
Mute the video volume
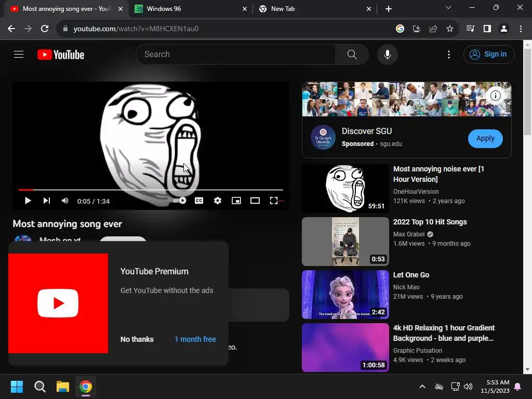coord(65,201)
